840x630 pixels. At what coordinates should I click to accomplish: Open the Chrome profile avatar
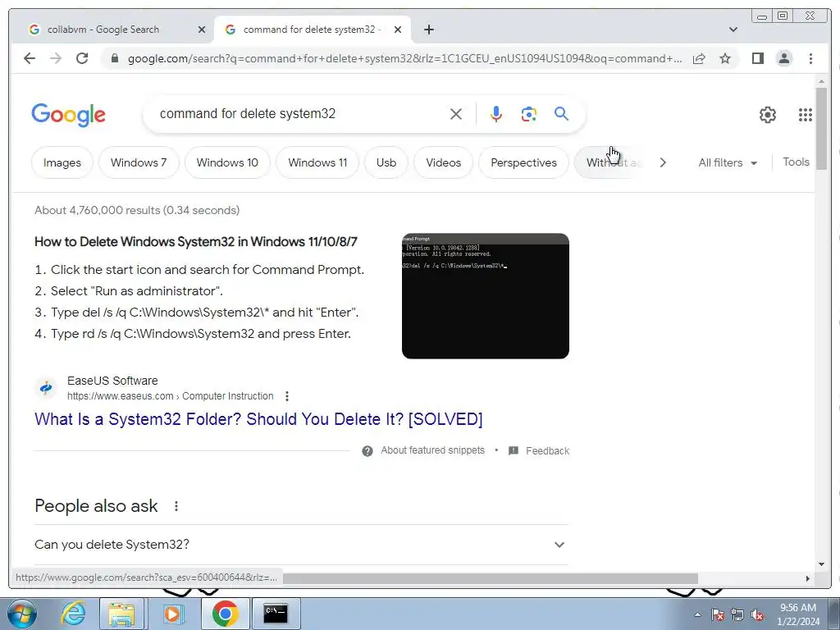pyautogui.click(x=783, y=58)
